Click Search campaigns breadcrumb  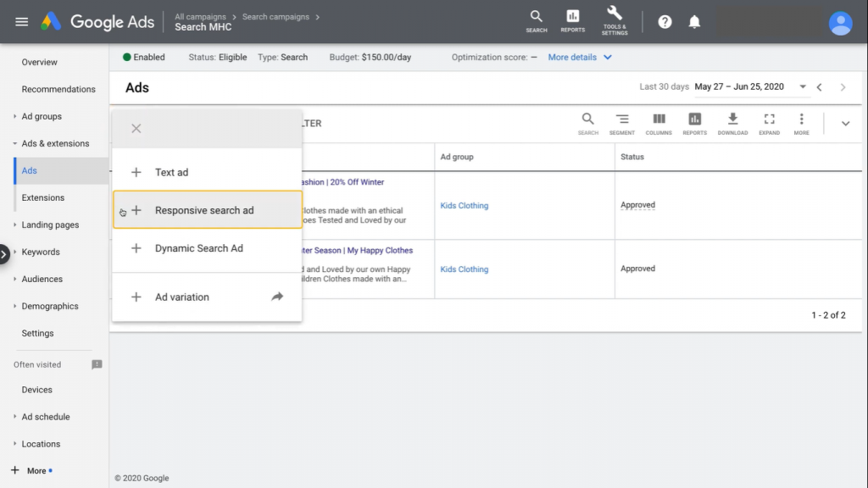pyautogui.click(x=275, y=17)
